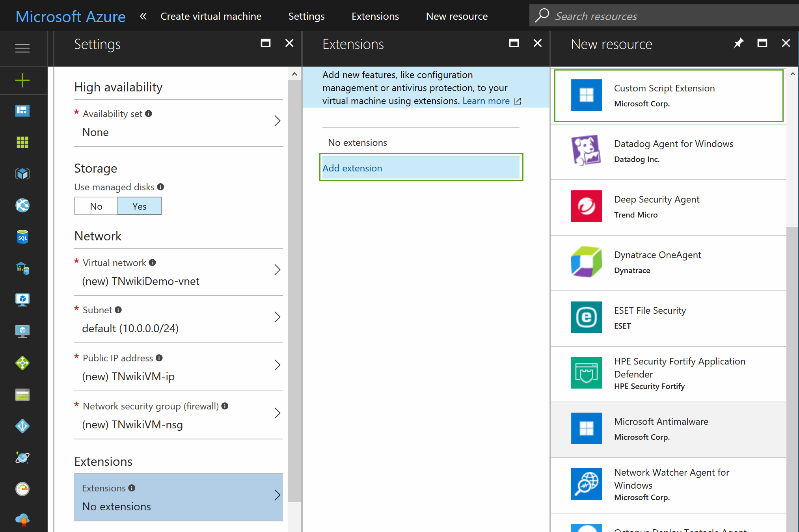Go to New resource breadcrumb
This screenshot has width=799, height=532.
click(x=457, y=16)
